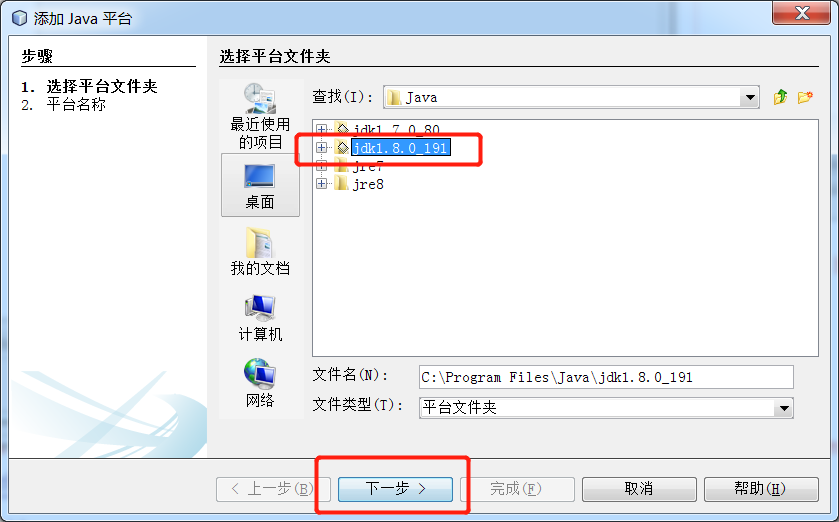Open the Java look-in dropdown
Image resolution: width=839 pixels, height=522 pixels.
click(x=750, y=97)
